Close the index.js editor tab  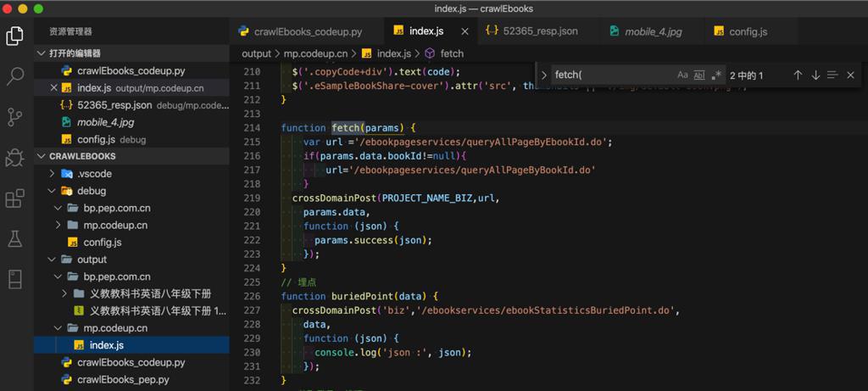[465, 31]
